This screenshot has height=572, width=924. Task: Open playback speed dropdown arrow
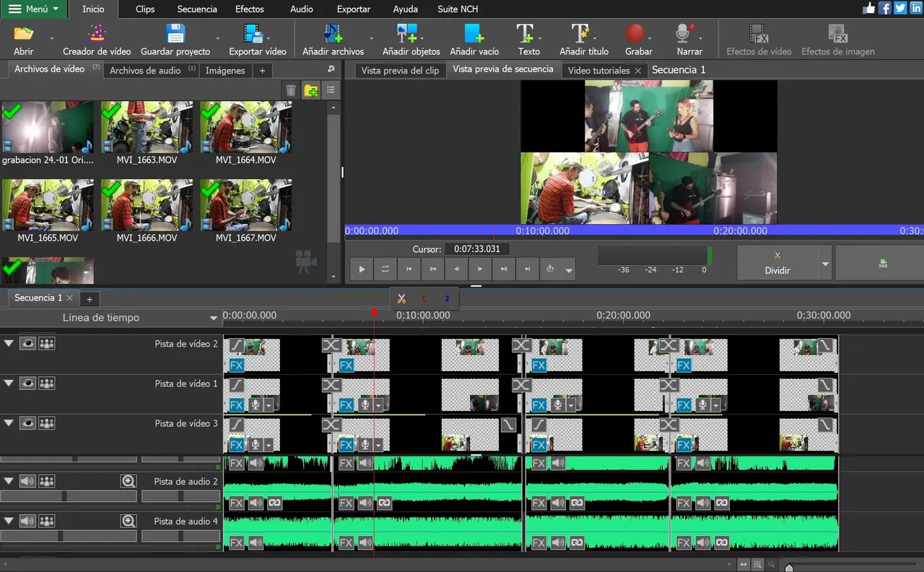click(x=570, y=270)
